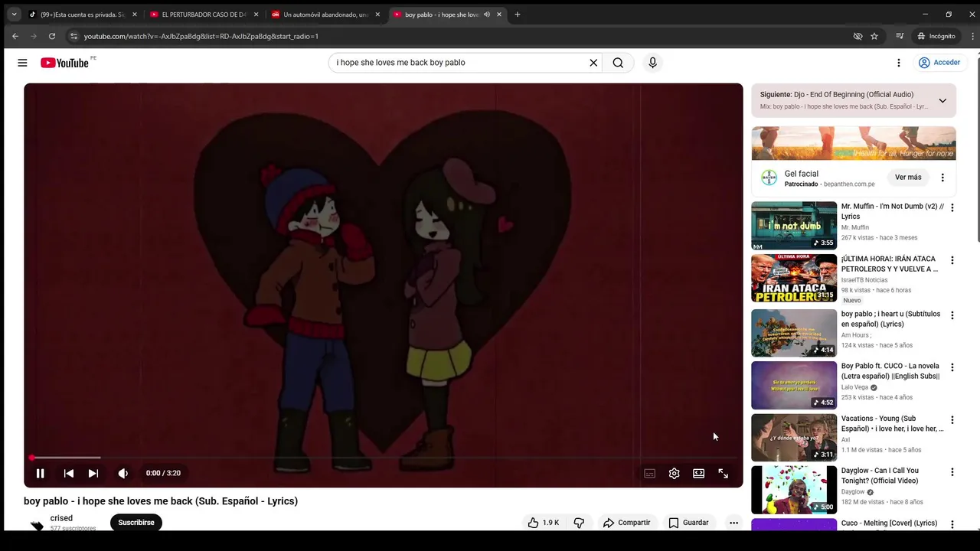Mute the video volume
The image size is (980, 551).
[122, 473]
